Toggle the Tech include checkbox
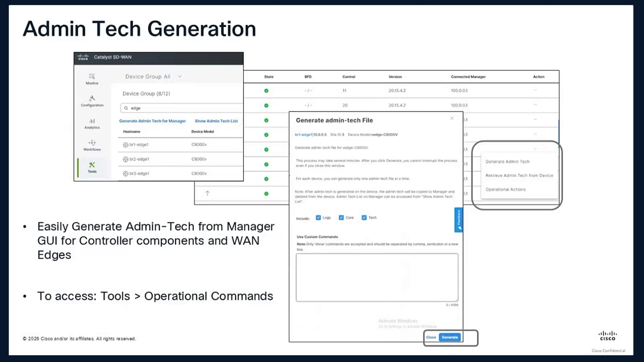The height and width of the screenshot is (362, 644). [364, 218]
